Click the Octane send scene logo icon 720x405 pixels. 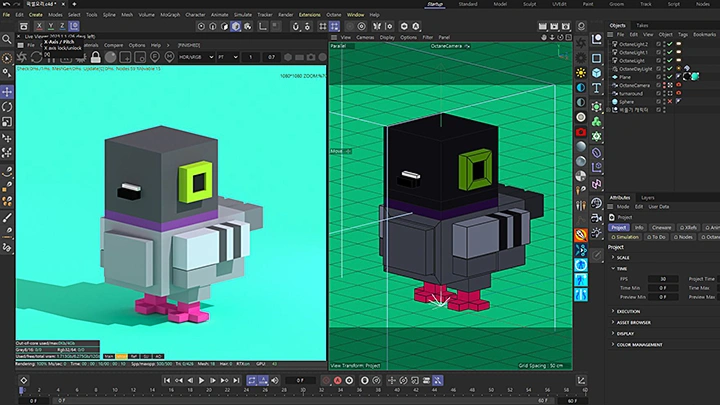tap(22, 57)
